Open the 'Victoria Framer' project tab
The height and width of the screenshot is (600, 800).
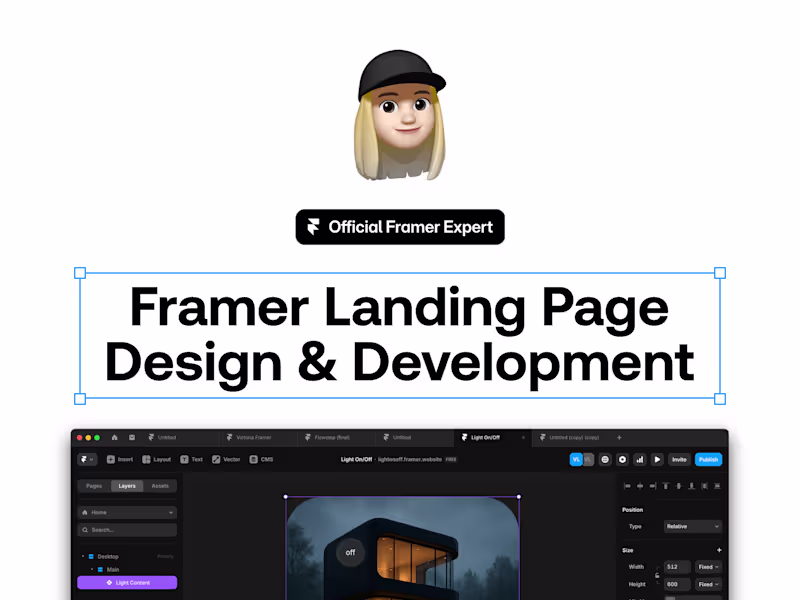tap(253, 437)
